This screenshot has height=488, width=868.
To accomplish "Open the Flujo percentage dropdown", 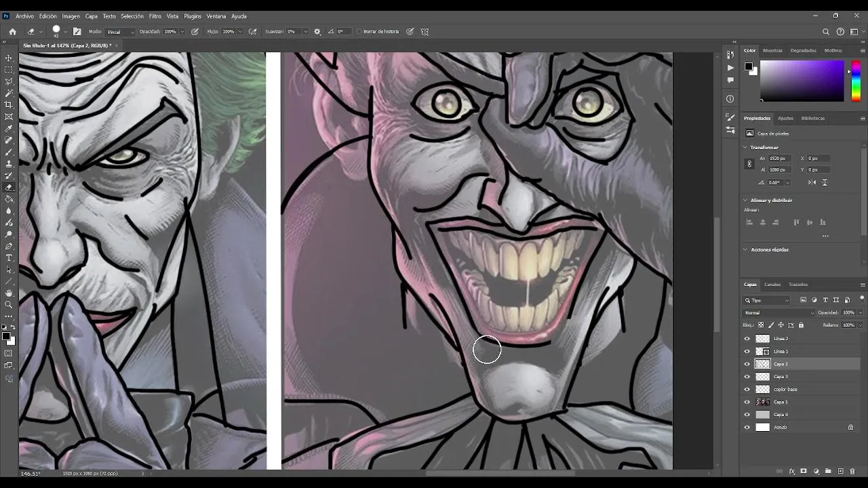I will pyautogui.click(x=239, y=31).
